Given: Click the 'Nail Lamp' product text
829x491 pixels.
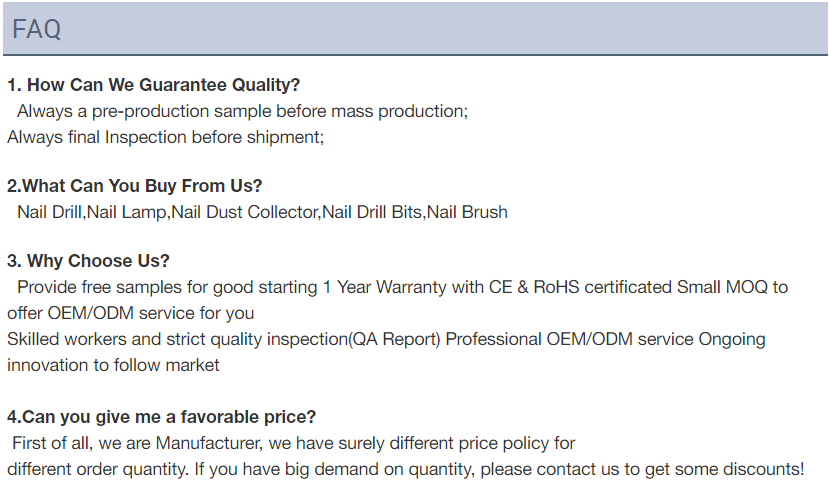Looking at the screenshot, I should [126, 212].
